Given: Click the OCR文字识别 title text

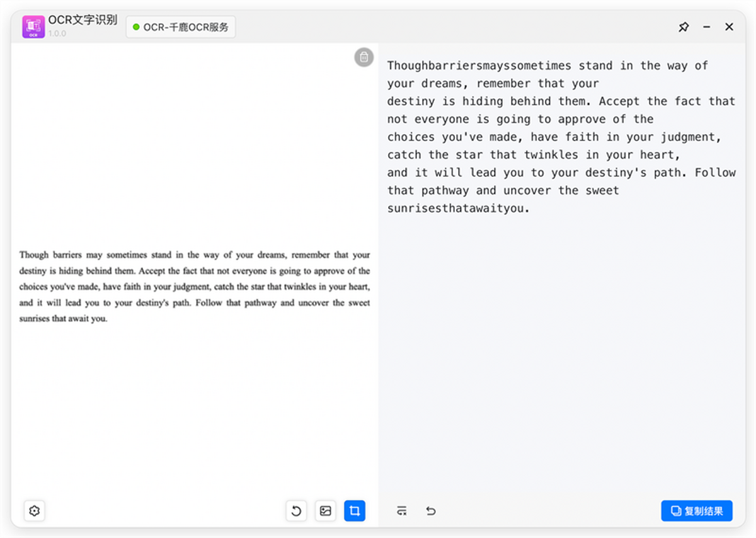Looking at the screenshot, I should point(83,21).
